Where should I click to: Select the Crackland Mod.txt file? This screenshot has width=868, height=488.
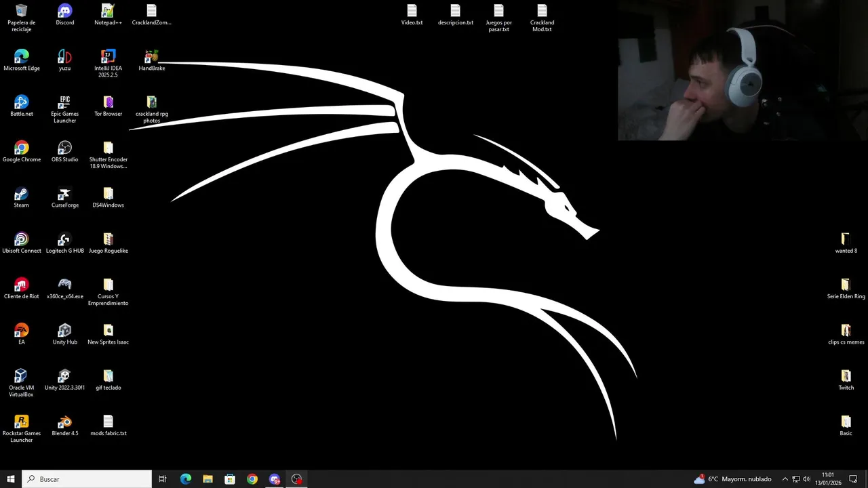[542, 18]
